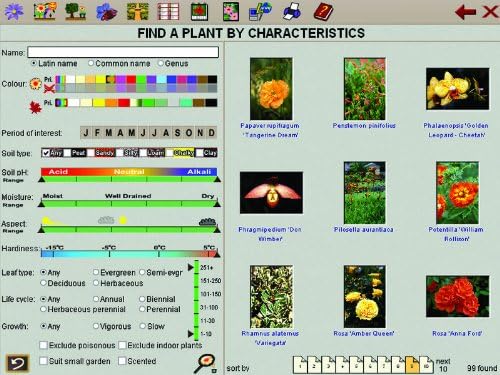Viewport: 500px width, 375px height.
Task: Select Herbaceous perennial life cycle
Action: pos(43,309)
